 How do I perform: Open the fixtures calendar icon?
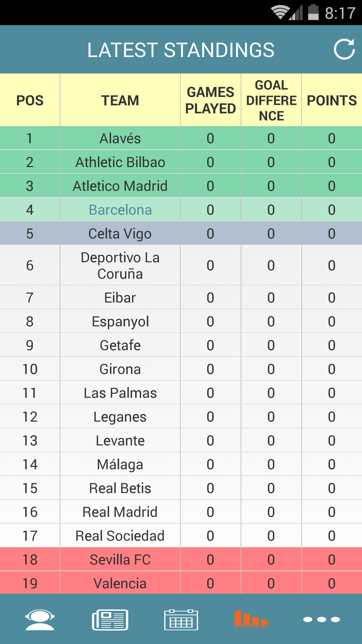click(181, 620)
